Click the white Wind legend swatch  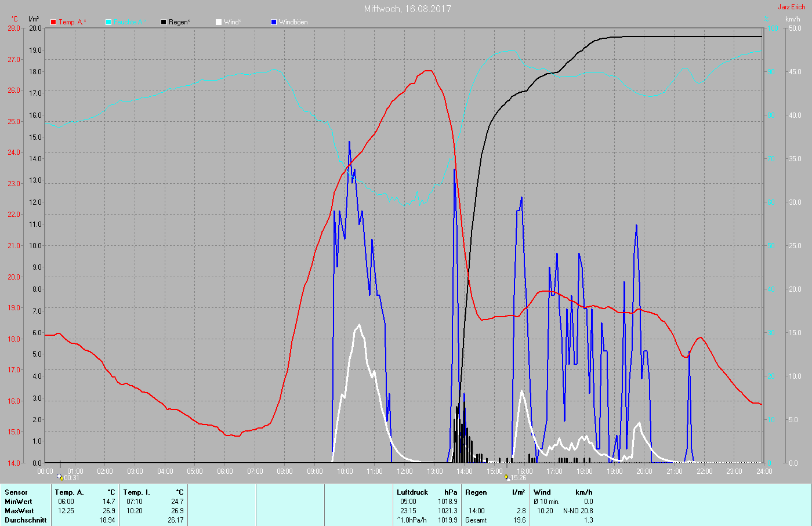[219, 22]
